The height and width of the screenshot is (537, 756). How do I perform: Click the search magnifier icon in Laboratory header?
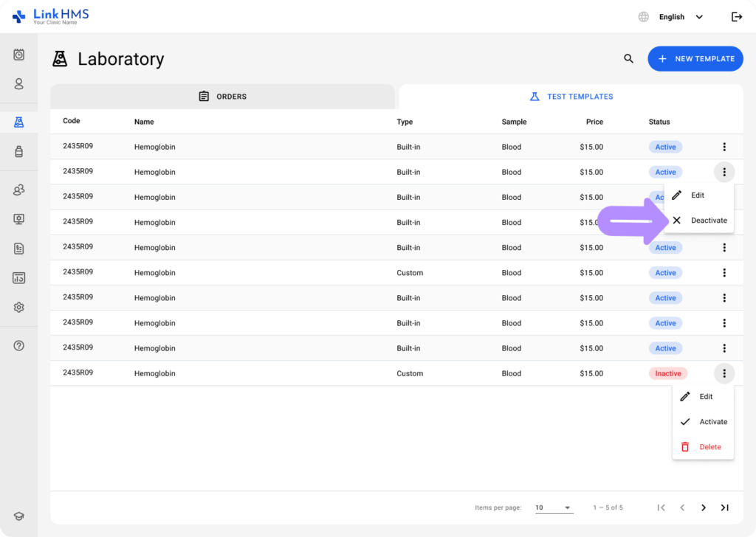coord(628,58)
